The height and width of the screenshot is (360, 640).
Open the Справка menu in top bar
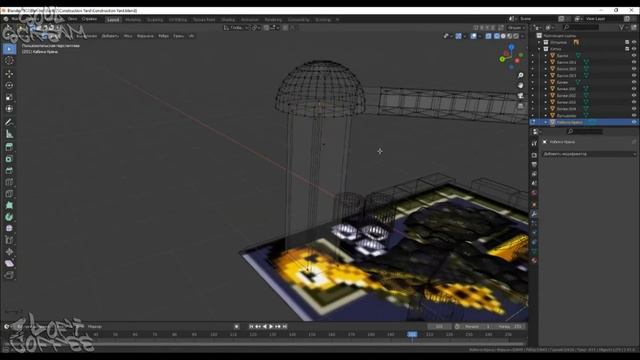coord(89,19)
